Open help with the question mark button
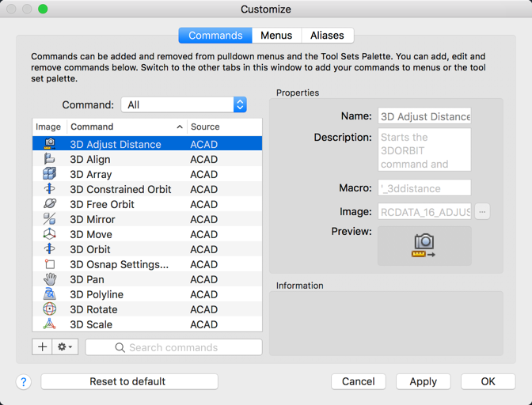Viewport: 532px width, 405px height. click(x=24, y=382)
